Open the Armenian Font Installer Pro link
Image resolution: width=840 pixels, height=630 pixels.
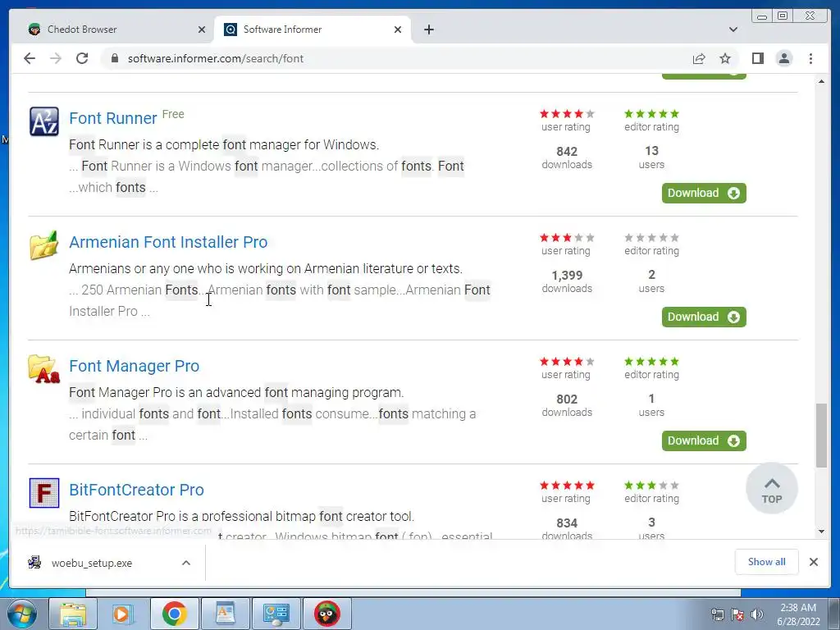pos(168,242)
